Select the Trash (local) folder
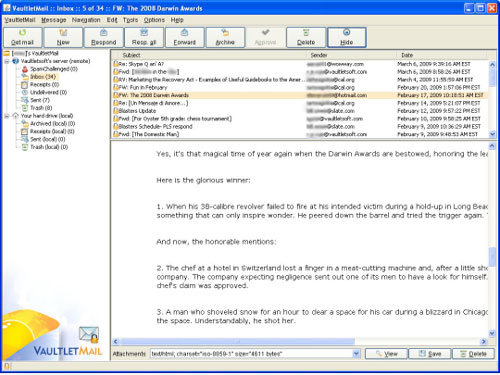Viewport: 500px width, 375px height. (x=49, y=147)
